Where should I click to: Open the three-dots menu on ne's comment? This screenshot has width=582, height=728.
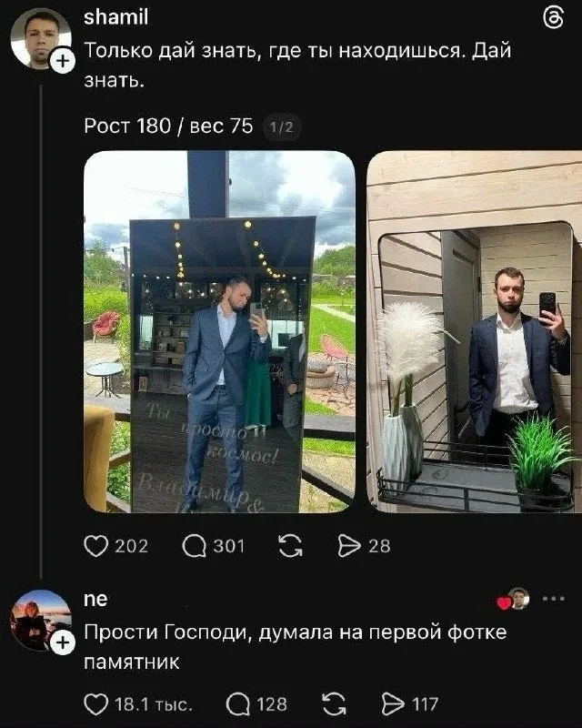pos(553,599)
